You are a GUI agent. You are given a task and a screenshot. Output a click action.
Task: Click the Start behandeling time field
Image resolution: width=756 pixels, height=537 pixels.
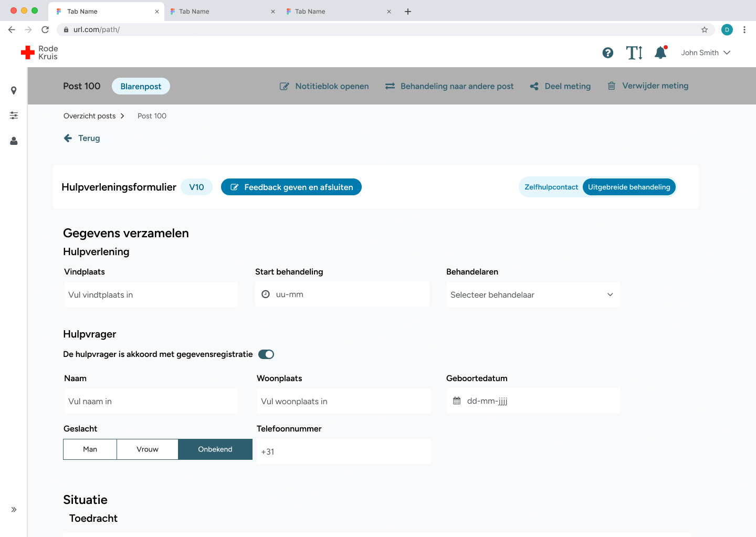tap(342, 294)
